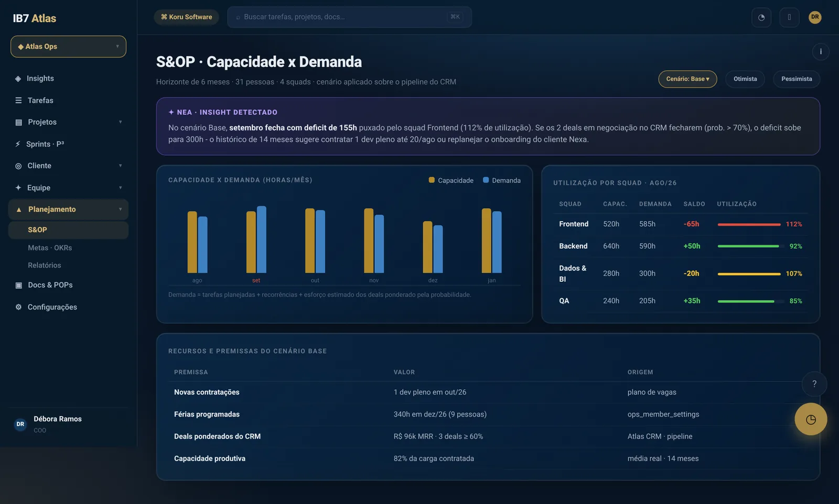Click the Planejamento triangle icon
The height and width of the screenshot is (504, 839).
coord(19,210)
